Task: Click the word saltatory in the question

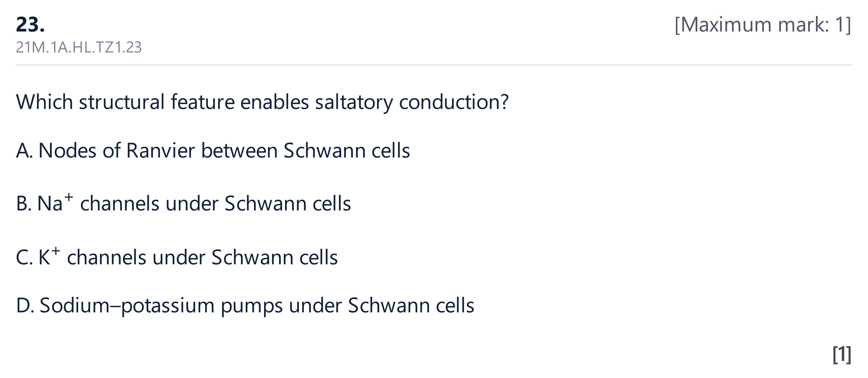Action: point(354,102)
